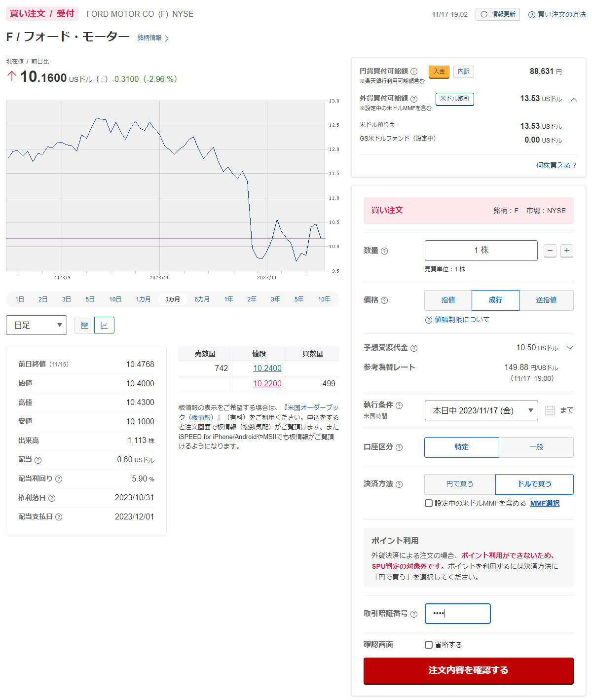Choose the 指値 price type tab
Image resolution: width=592 pixels, height=700 pixels.
coord(448,300)
